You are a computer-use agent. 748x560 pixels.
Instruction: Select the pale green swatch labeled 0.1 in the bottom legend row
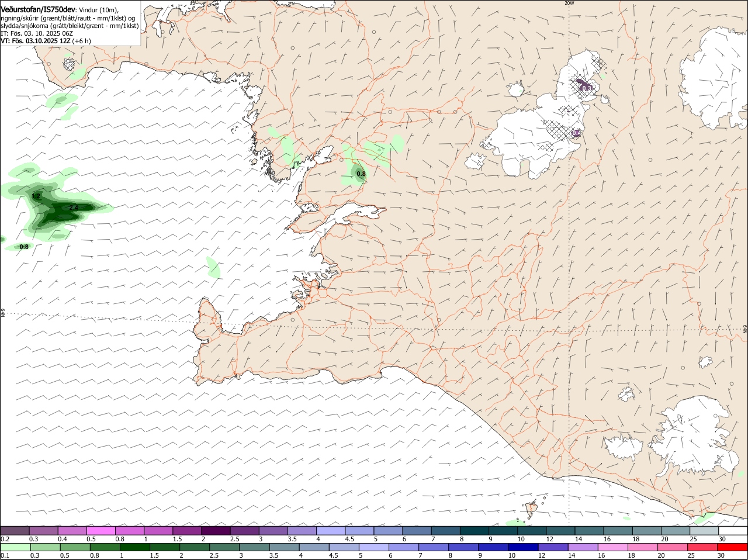pyautogui.click(x=15, y=548)
